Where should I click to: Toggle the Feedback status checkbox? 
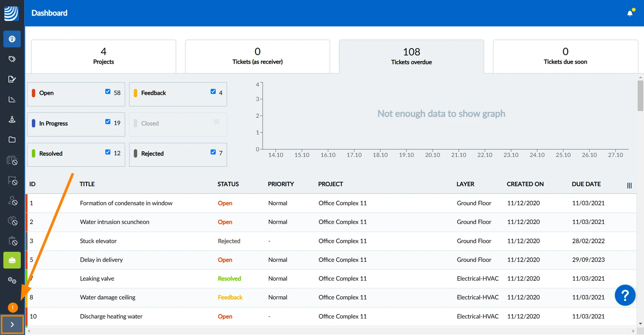(x=213, y=92)
